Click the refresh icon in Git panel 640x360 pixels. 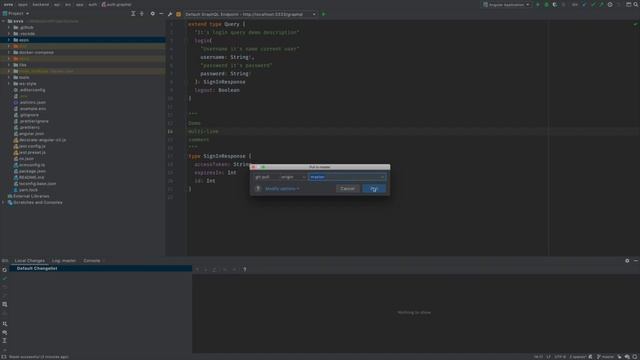pyautogui.click(x=4, y=270)
